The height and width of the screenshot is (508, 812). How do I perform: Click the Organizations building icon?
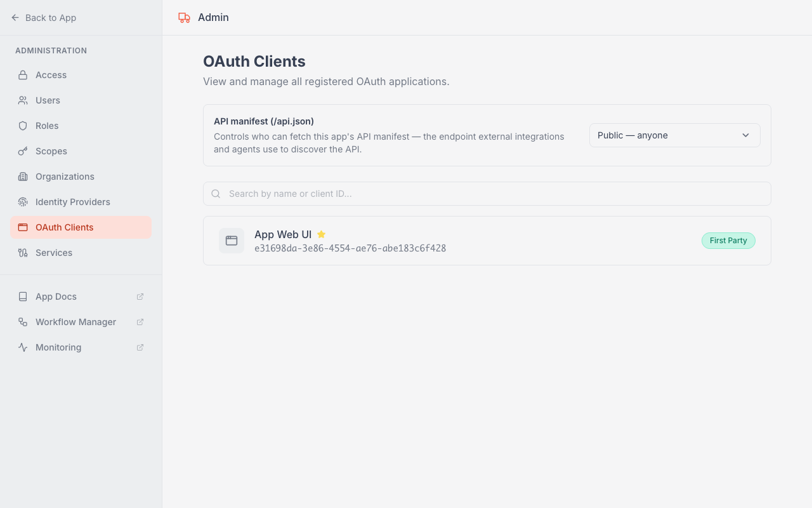[23, 177]
